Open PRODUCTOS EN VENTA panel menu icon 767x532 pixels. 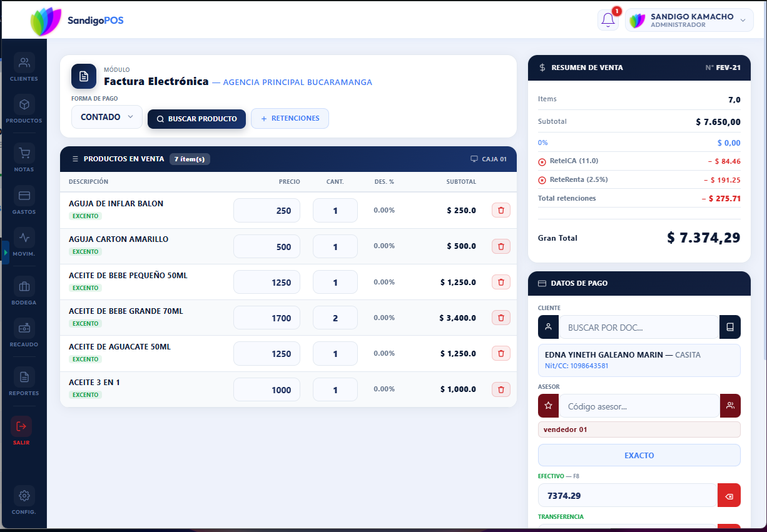pos(74,159)
